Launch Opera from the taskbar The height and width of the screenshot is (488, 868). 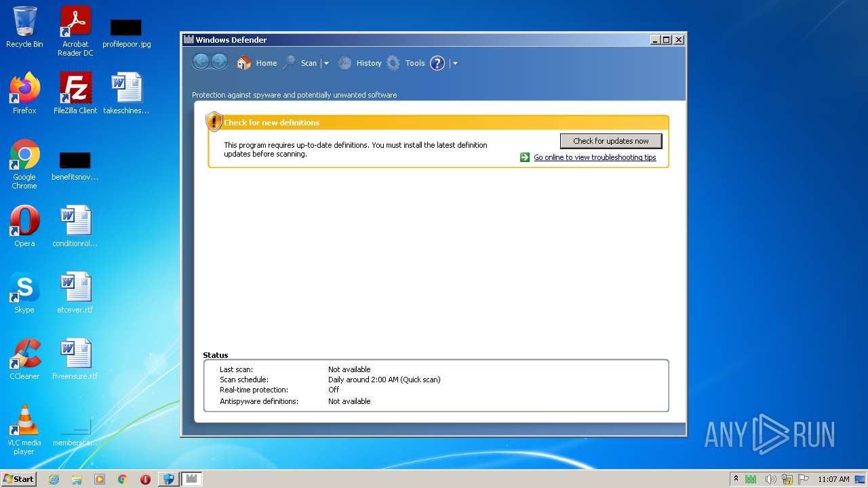(145, 479)
